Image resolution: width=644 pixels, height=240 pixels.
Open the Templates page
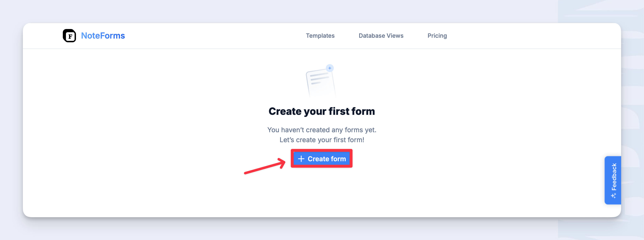click(x=320, y=36)
